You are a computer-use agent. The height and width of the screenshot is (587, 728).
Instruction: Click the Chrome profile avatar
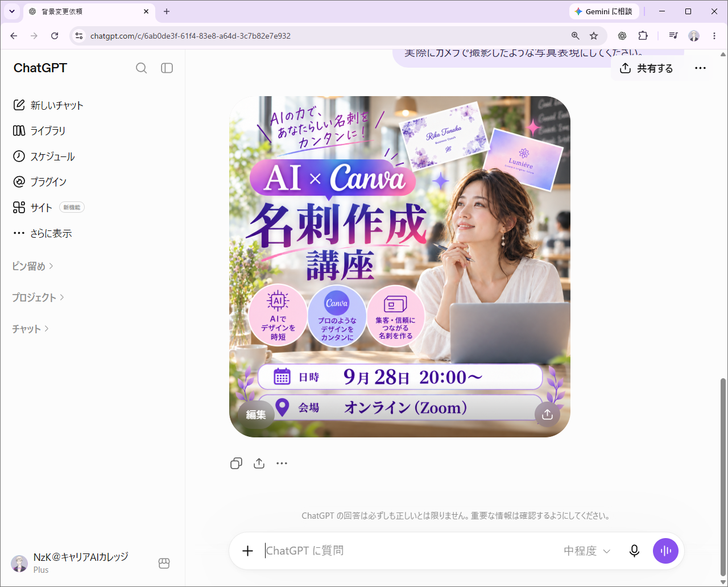pyautogui.click(x=694, y=36)
